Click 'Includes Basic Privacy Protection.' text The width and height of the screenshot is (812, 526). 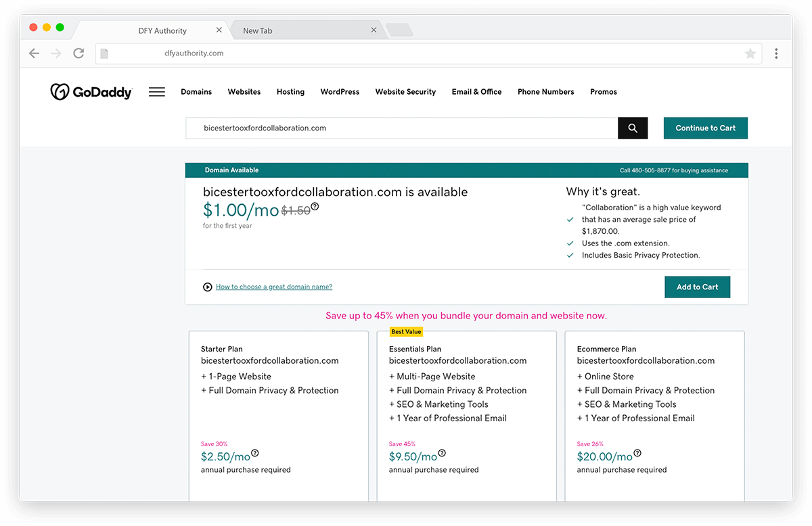(x=641, y=256)
